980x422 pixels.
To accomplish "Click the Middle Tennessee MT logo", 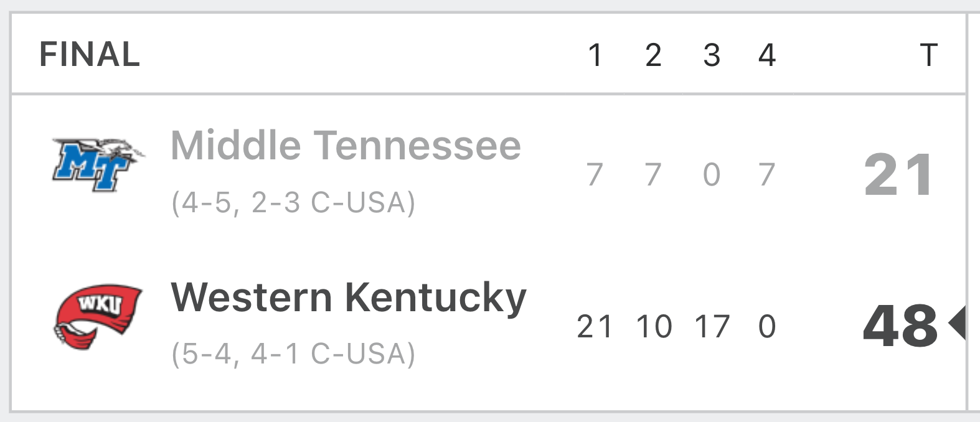I will coord(98,164).
